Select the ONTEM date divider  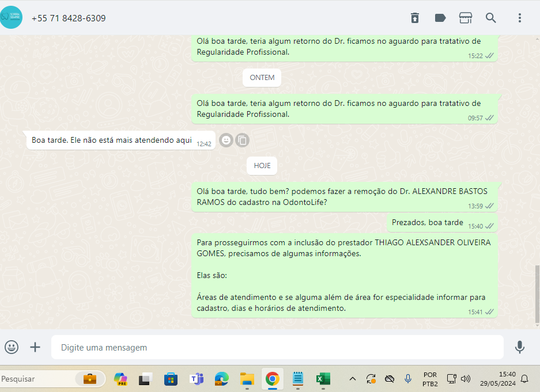point(262,78)
